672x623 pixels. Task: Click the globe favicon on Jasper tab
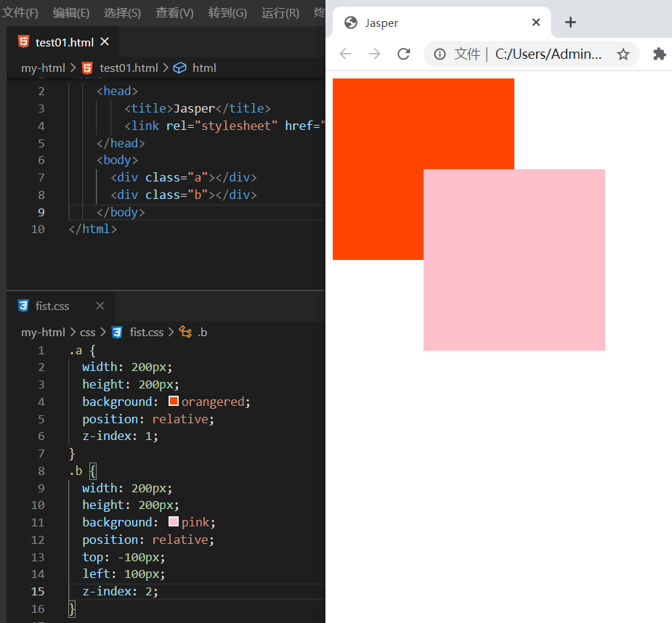351,23
